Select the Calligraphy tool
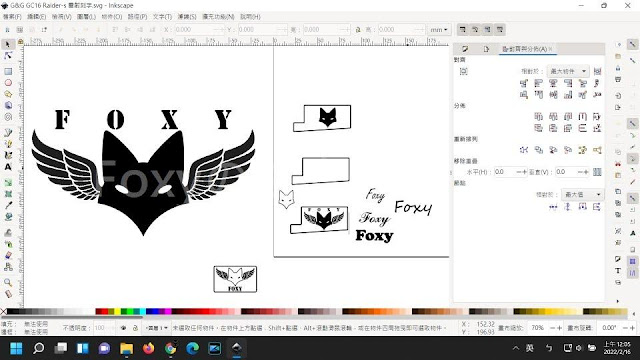Screen dimensions: 640x360 pyautogui.click(x=8, y=155)
